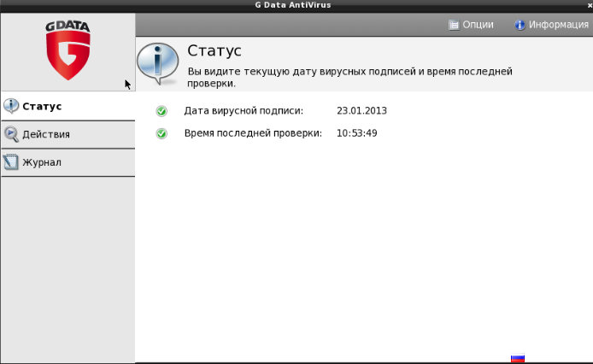Click the status description text
This screenshot has height=364, width=593.
[x=349, y=77]
